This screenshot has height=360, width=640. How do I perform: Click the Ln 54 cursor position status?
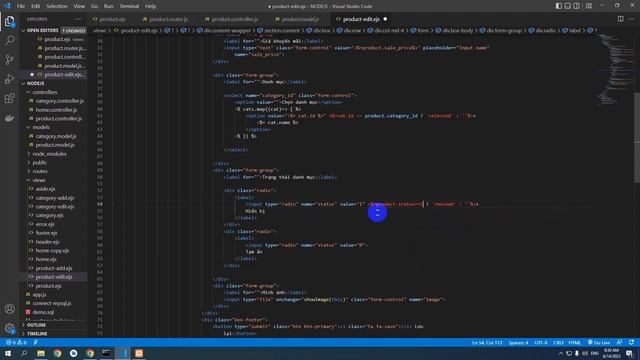tap(487, 342)
